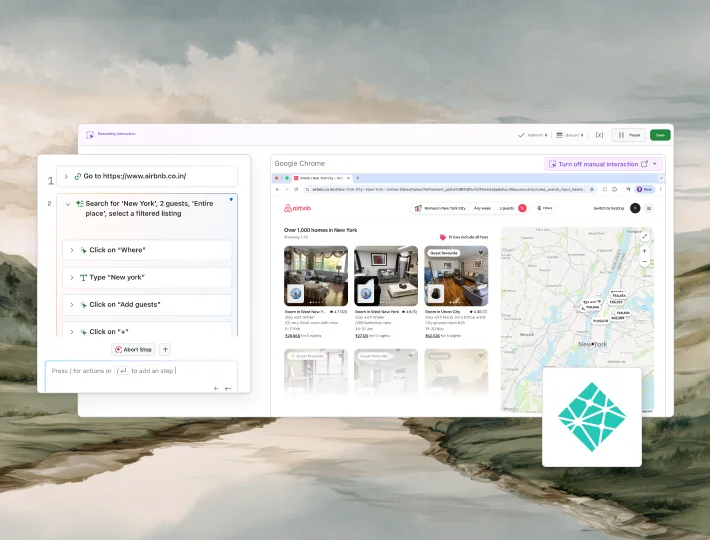Screen dimensions: 710x540
Task: Click 'Any week' search segment
Action: coord(482,208)
